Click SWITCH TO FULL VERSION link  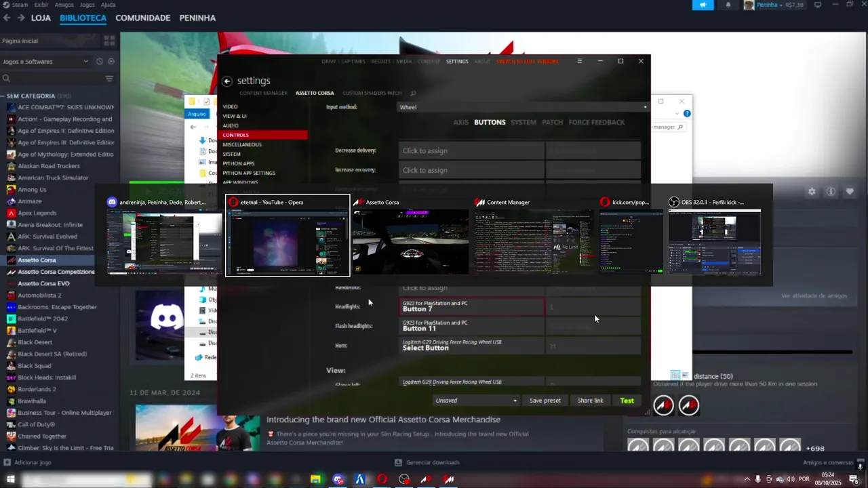(x=528, y=61)
